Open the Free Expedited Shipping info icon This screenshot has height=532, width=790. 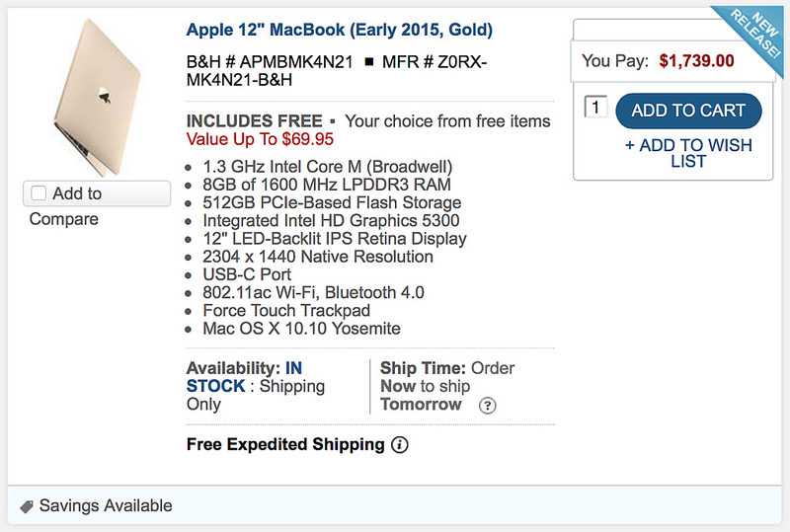399,445
